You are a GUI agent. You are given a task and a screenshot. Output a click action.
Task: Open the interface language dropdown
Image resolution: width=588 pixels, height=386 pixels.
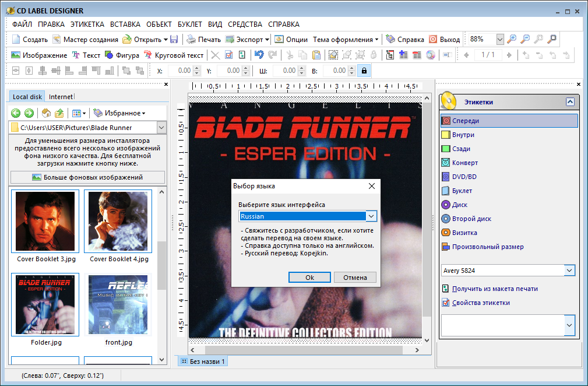click(371, 216)
